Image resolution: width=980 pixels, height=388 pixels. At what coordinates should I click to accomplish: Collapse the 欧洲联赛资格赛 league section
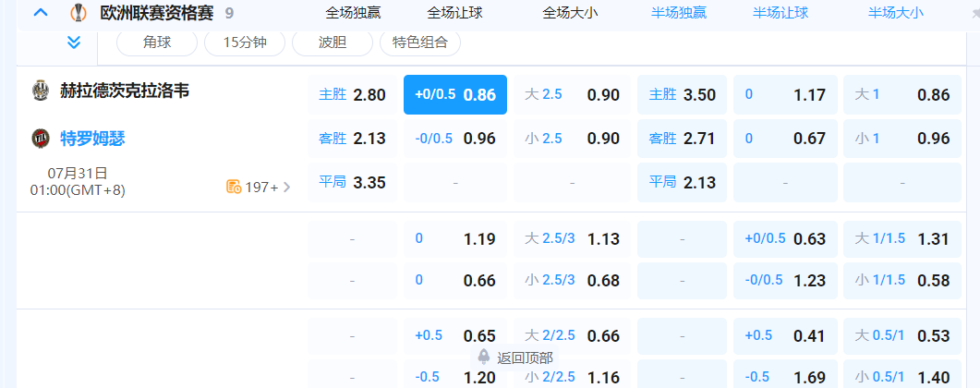pyautogui.click(x=41, y=12)
